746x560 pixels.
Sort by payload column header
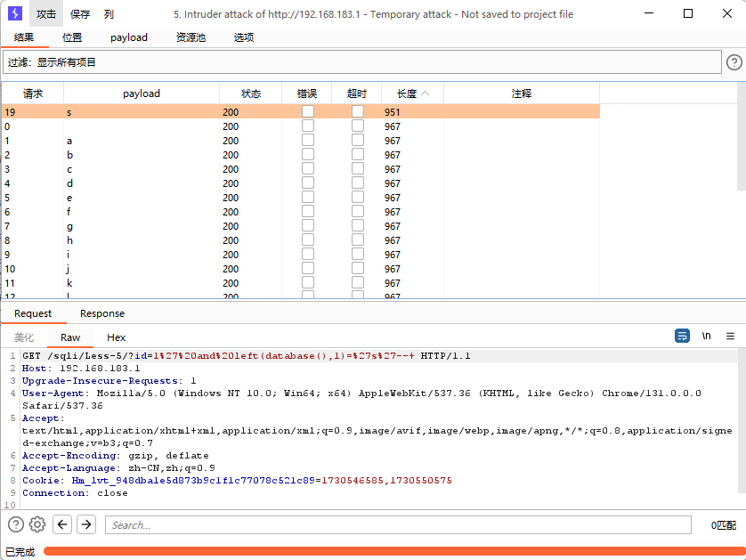[142, 93]
